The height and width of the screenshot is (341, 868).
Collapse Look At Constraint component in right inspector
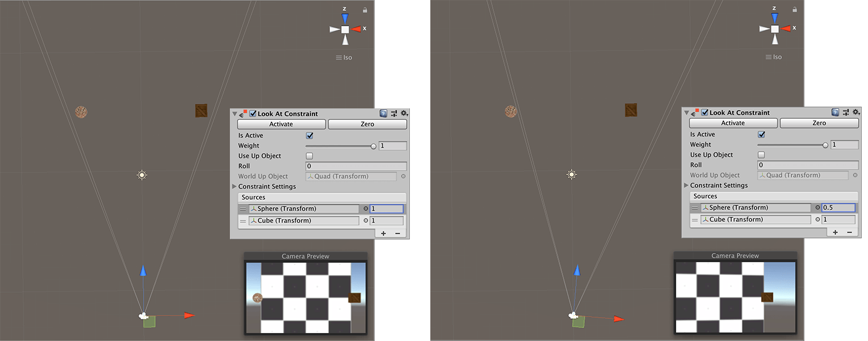(686, 113)
